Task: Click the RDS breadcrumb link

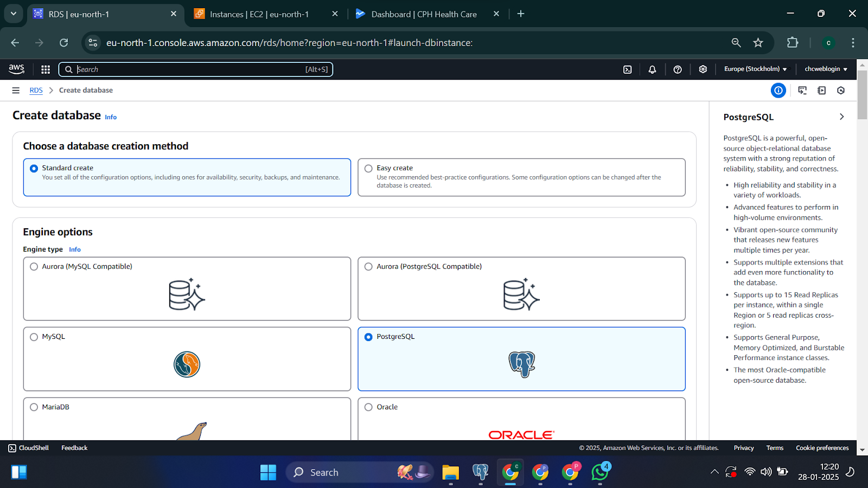Action: pyautogui.click(x=36, y=91)
